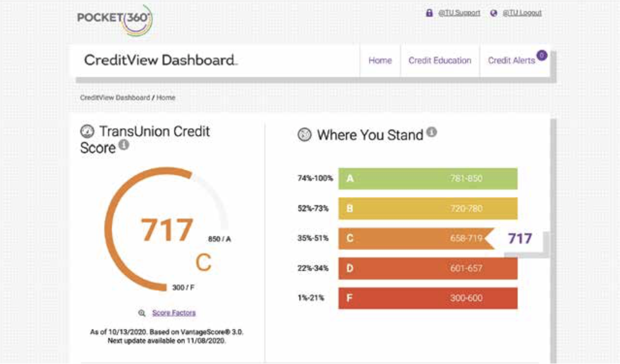The width and height of the screenshot is (620, 364).
Task: Click the magnifier icon beside Score Factors
Action: pyautogui.click(x=142, y=313)
